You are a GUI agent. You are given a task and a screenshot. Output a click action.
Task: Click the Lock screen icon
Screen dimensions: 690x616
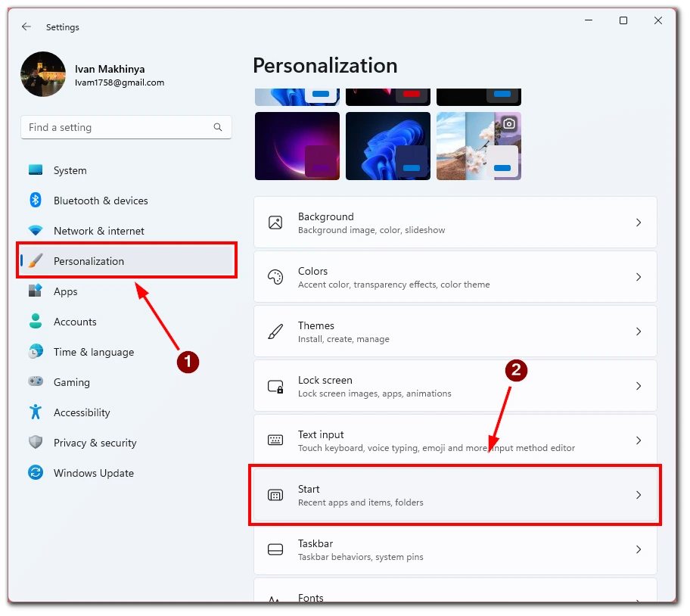pyautogui.click(x=275, y=386)
